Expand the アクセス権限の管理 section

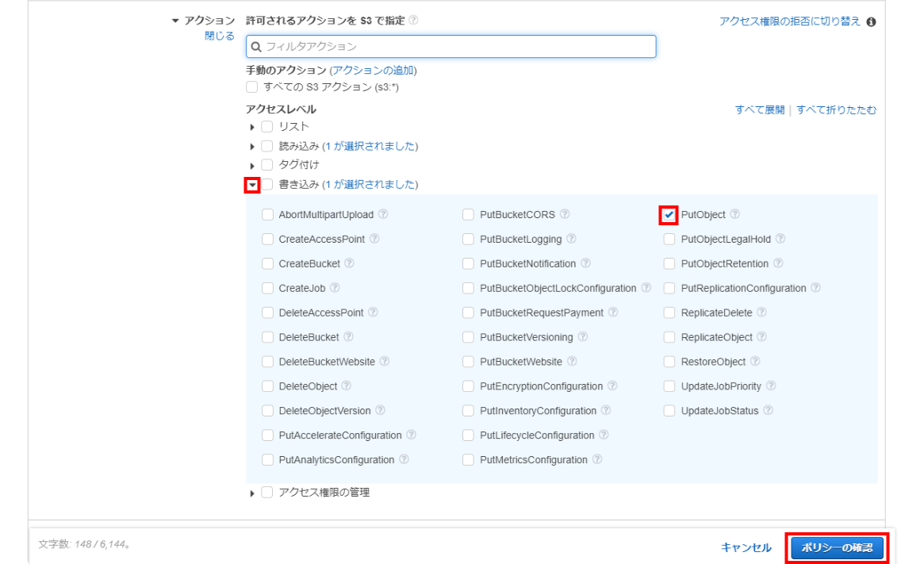[252, 493]
